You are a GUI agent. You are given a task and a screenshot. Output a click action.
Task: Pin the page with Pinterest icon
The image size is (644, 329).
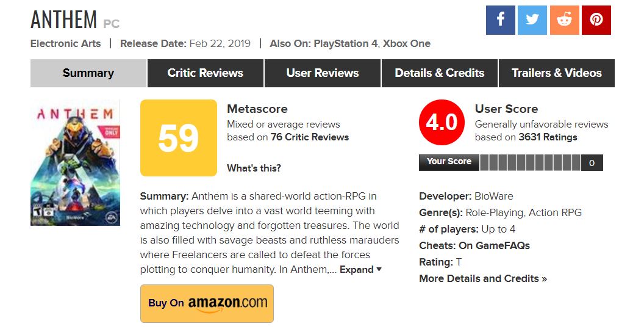point(596,20)
